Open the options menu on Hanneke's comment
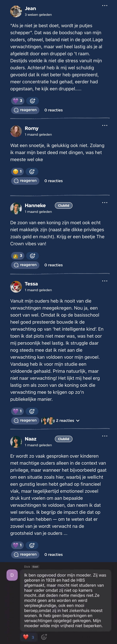The height and width of the screenshot is (644, 117). point(104,202)
